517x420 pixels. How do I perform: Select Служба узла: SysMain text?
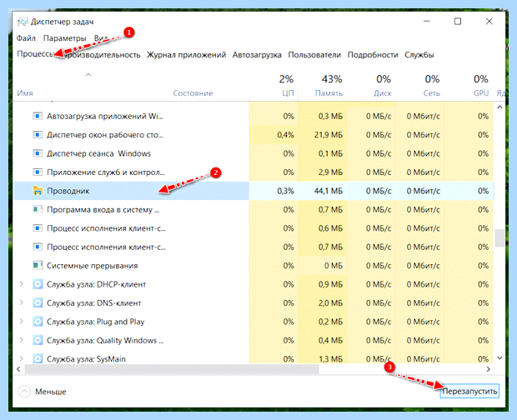pyautogui.click(x=86, y=358)
